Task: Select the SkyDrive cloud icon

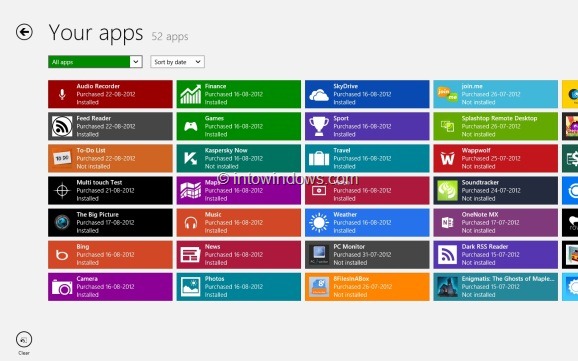Action: (319, 95)
